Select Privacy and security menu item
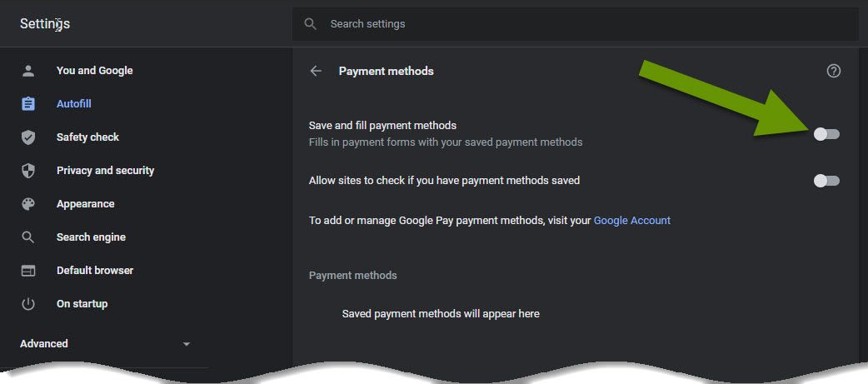 coord(105,171)
